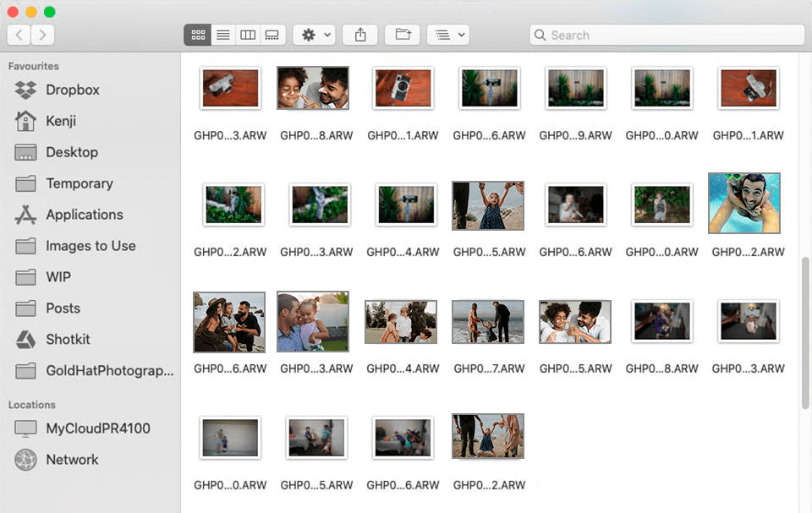
Task: Click the Share toolbar icon
Action: [360, 35]
